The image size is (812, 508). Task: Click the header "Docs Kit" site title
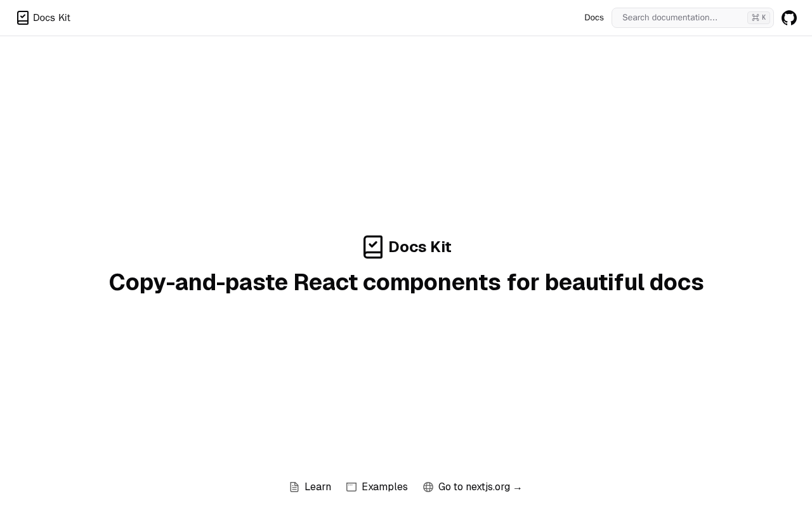[51, 18]
